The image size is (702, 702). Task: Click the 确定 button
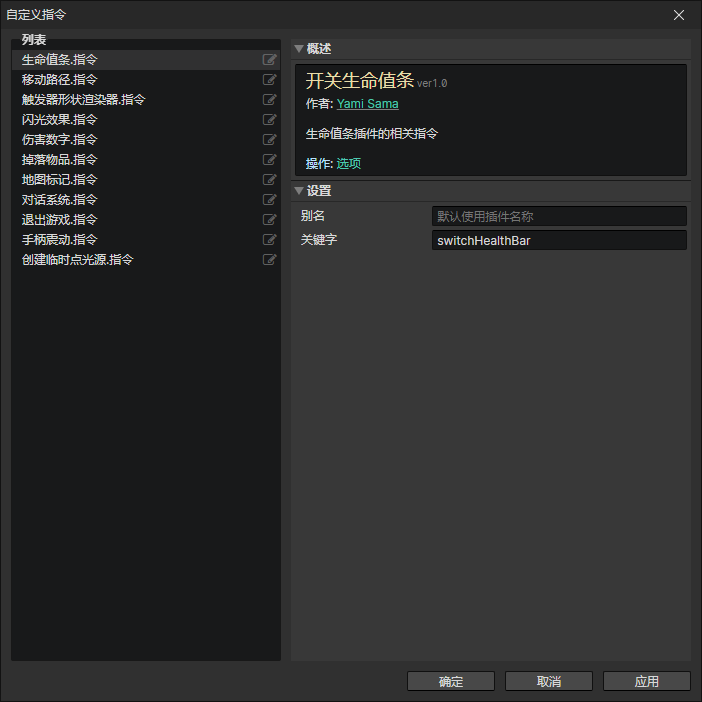[x=451, y=681]
